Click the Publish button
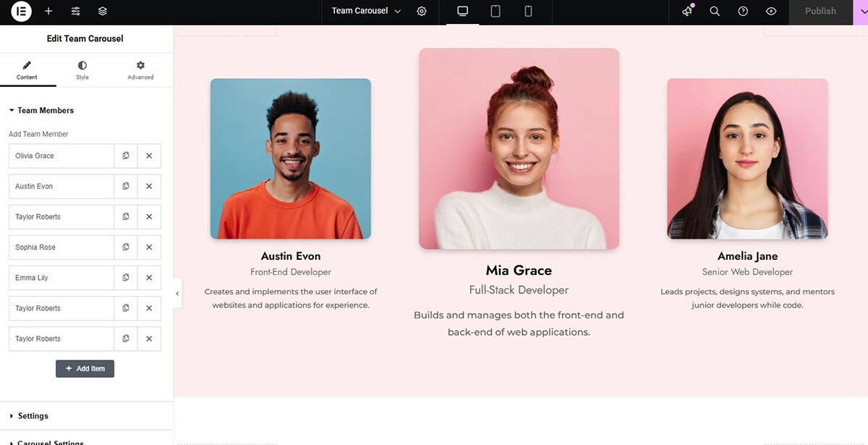868x445 pixels. click(x=820, y=11)
